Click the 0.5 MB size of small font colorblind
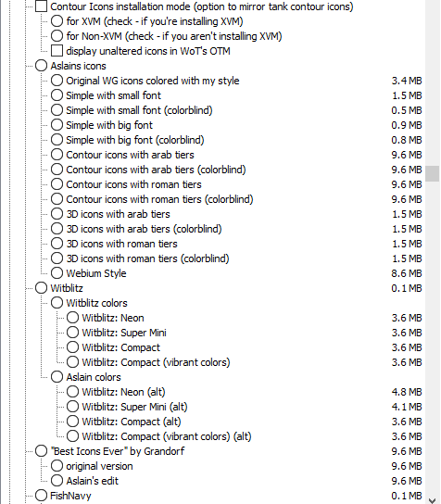This screenshot has width=441, height=504. click(x=407, y=110)
